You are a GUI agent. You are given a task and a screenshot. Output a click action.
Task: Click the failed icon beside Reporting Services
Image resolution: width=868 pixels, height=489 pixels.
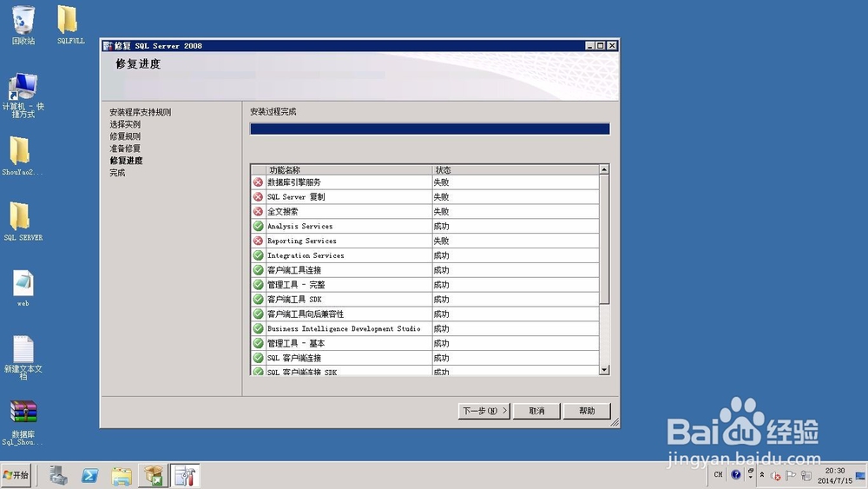(x=258, y=241)
